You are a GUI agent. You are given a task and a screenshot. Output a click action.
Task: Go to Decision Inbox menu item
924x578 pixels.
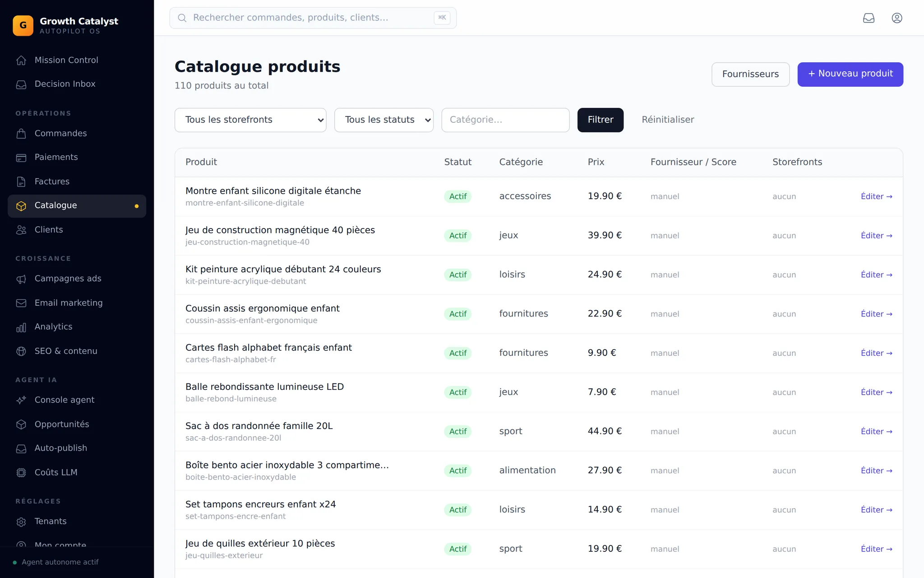77,84
